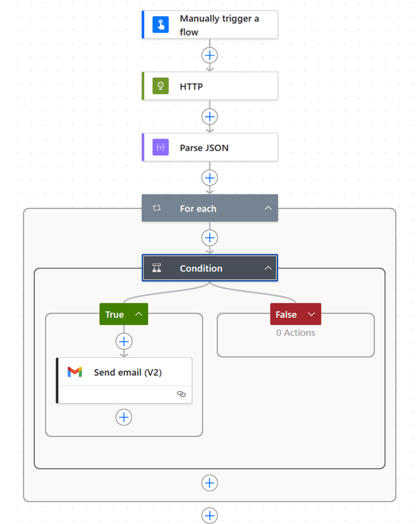Click the connection link icon on Send email
Image resolution: width=420 pixels, height=524 pixels.
point(182,394)
